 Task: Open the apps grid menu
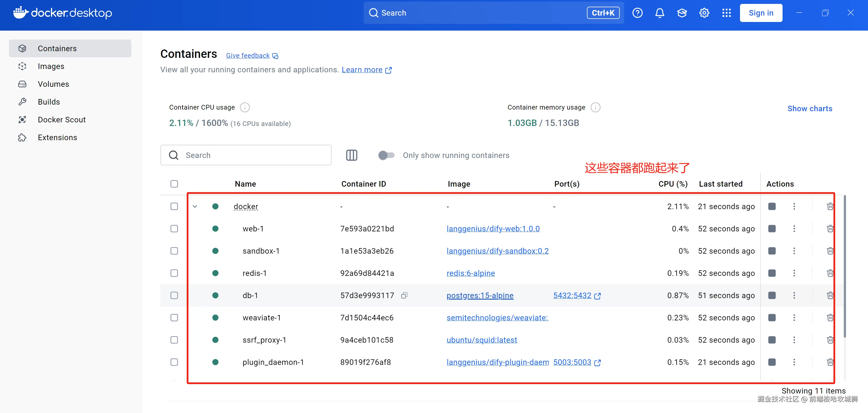[726, 13]
